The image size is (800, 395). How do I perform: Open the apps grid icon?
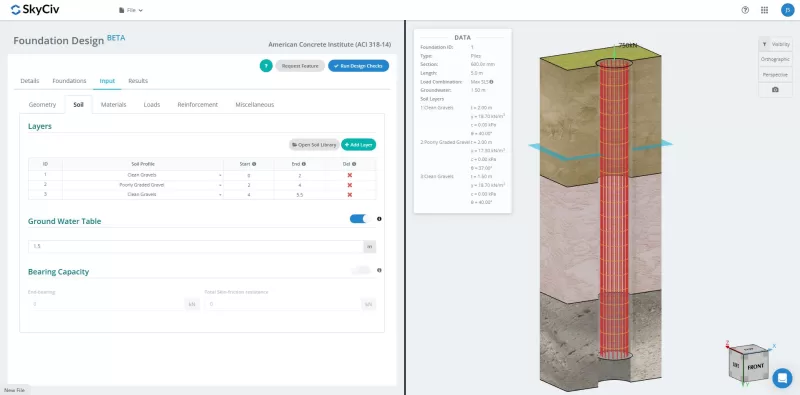point(764,10)
